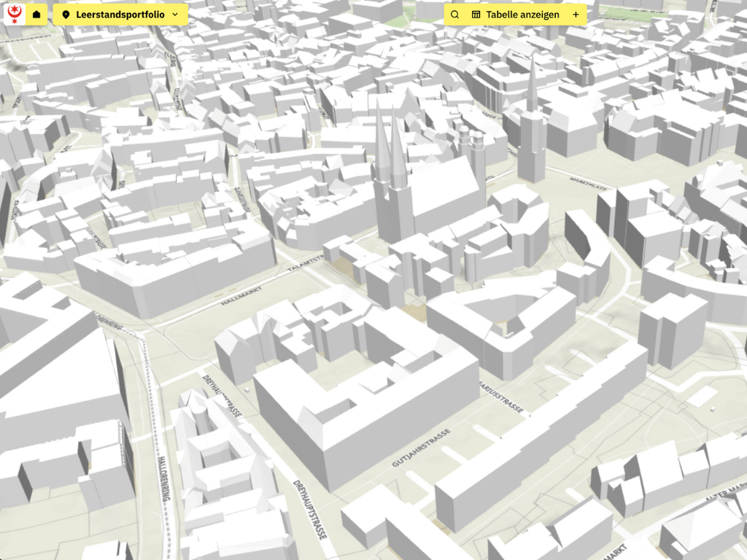Click the plus icon on the top toolbar
Image resolution: width=747 pixels, height=560 pixels.
(576, 14)
